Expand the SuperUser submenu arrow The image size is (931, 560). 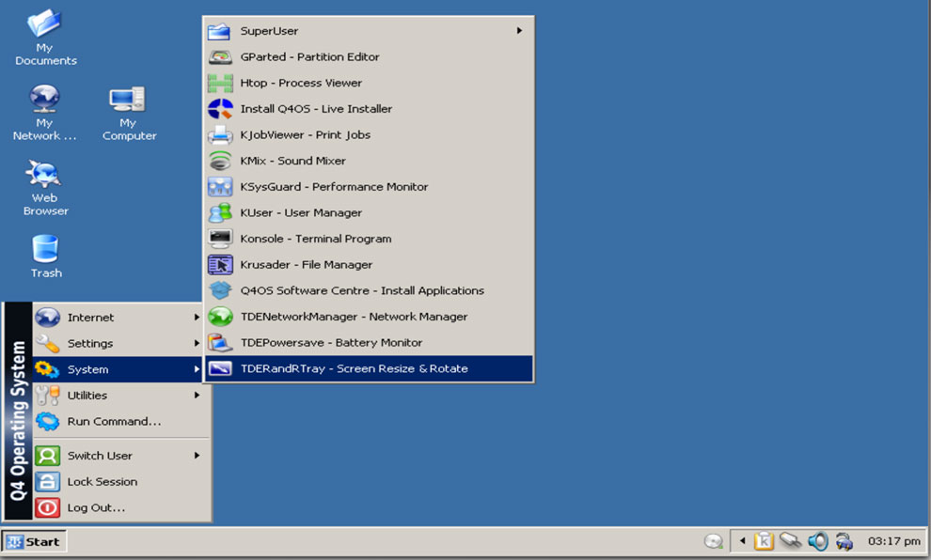click(x=519, y=31)
